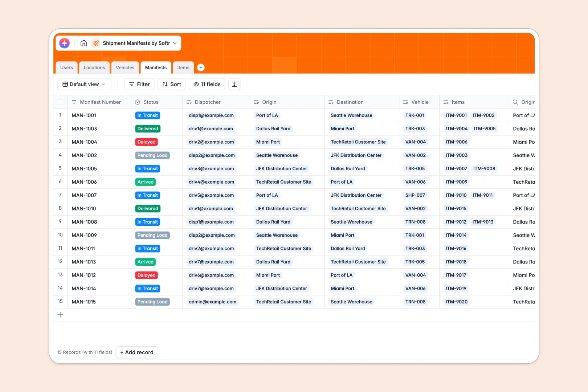588x392 pixels.
Task: Go to the home icon
Action: pyautogui.click(x=84, y=43)
